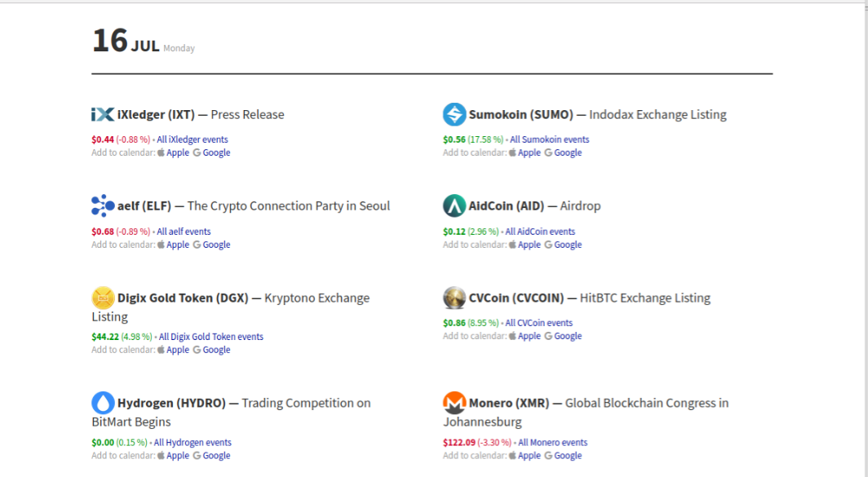This screenshot has height=477, width=868.
Task: Click the iXledger coin logo icon
Action: [x=102, y=115]
